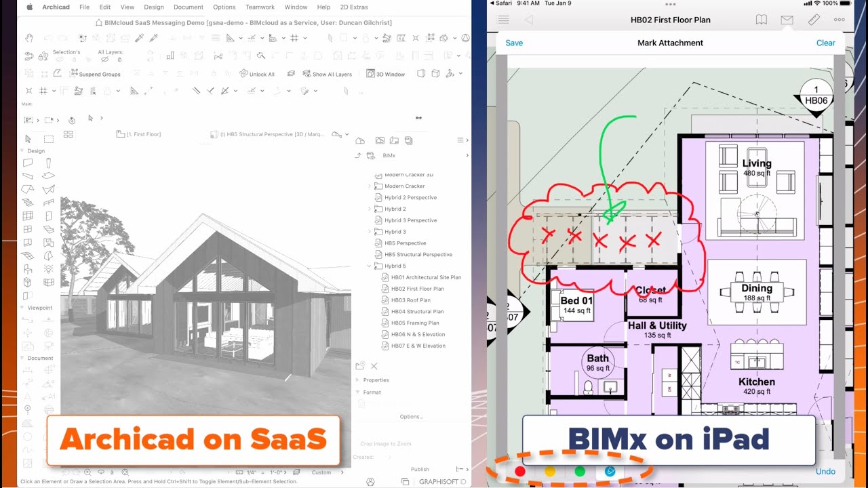Tap Clear in Mark Attachment

click(826, 43)
